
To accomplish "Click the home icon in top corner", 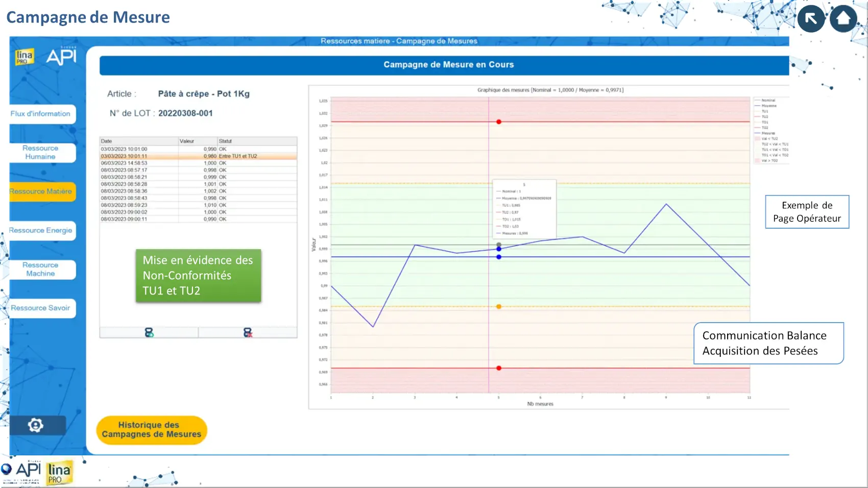I will tap(843, 19).
